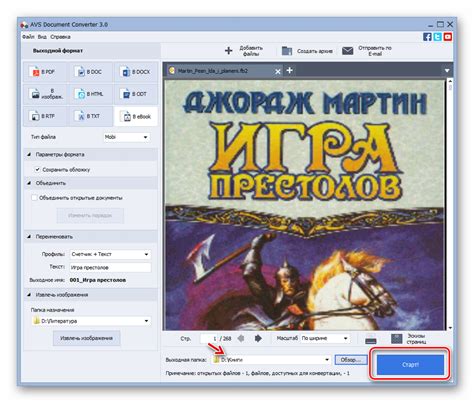Open the 'Справка' menu
This screenshot has height=403, width=474.
[x=60, y=37]
